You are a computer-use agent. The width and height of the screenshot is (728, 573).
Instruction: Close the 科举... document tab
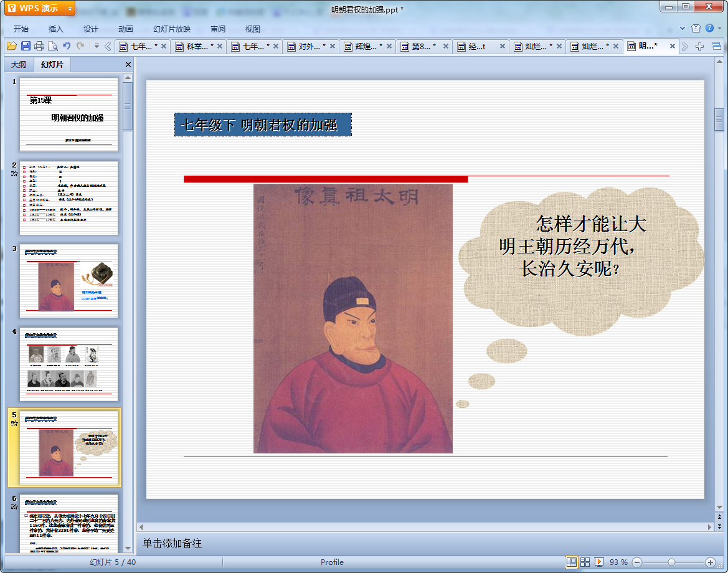pos(220,47)
